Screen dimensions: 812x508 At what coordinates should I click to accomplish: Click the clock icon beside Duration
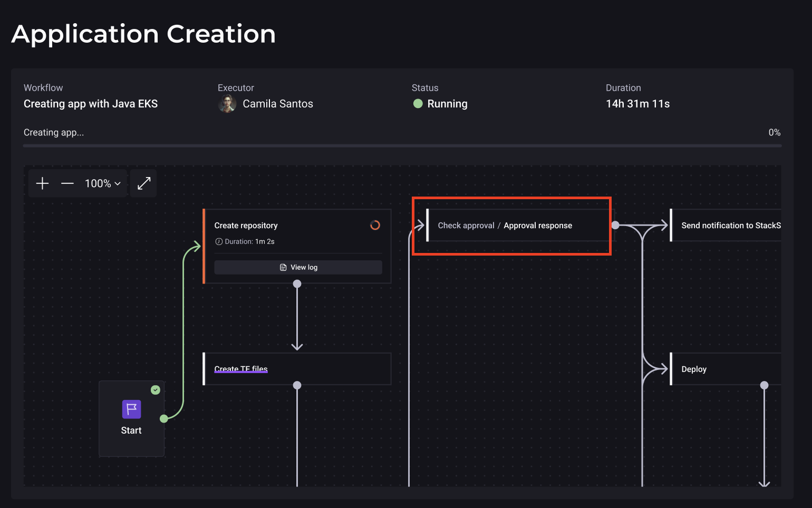tap(219, 242)
